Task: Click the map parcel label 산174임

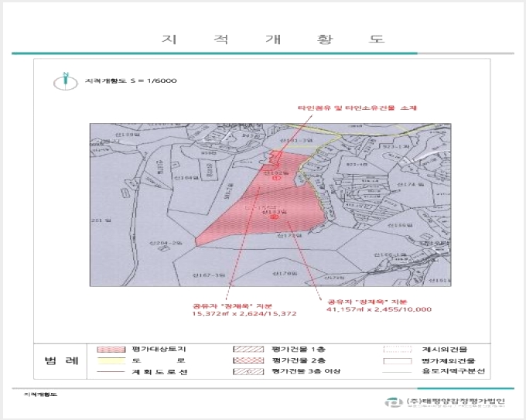Action: (411, 184)
